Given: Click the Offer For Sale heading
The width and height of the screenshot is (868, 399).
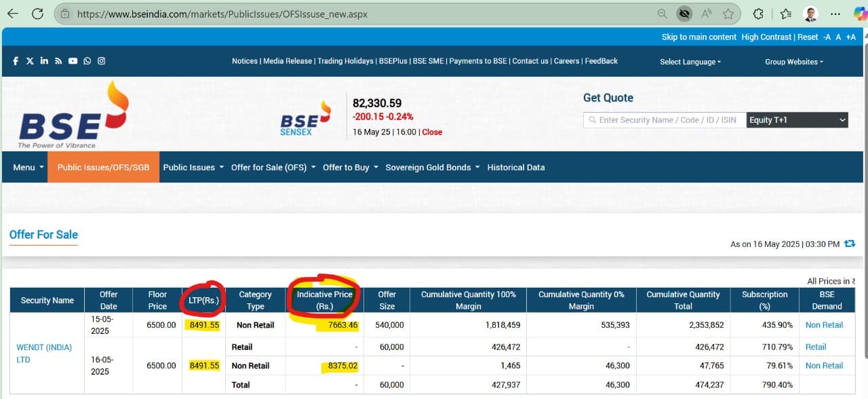Looking at the screenshot, I should [x=43, y=235].
